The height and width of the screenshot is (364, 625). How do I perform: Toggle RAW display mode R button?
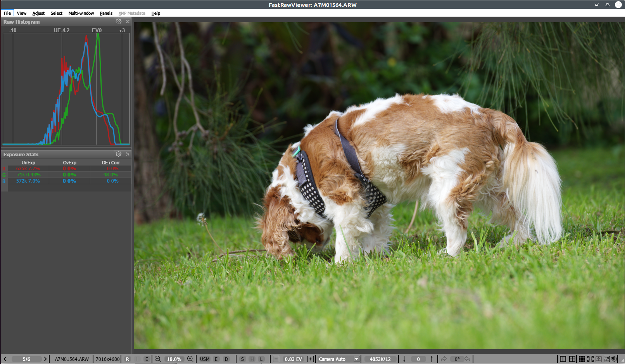tap(127, 359)
